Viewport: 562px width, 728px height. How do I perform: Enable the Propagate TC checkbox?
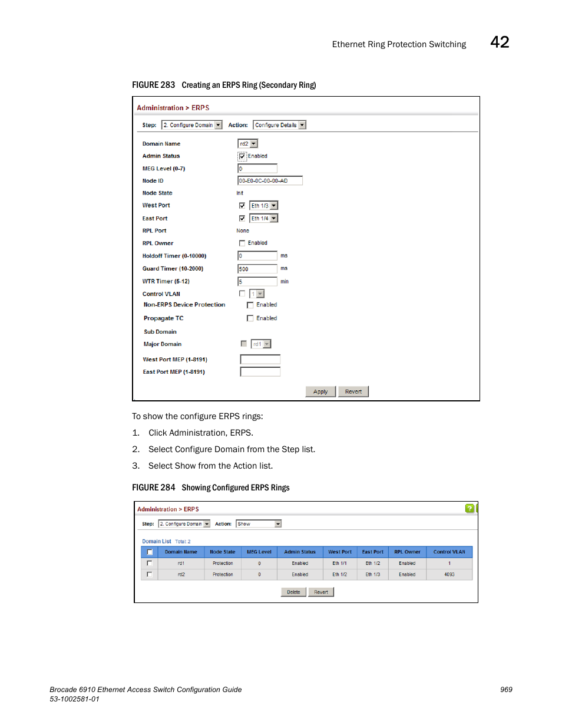pos(250,318)
